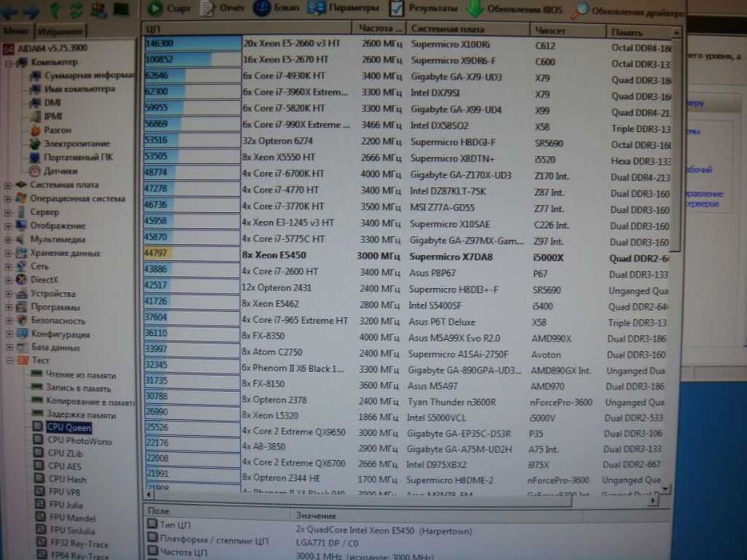Click Обновления BIOS button

tap(516, 9)
